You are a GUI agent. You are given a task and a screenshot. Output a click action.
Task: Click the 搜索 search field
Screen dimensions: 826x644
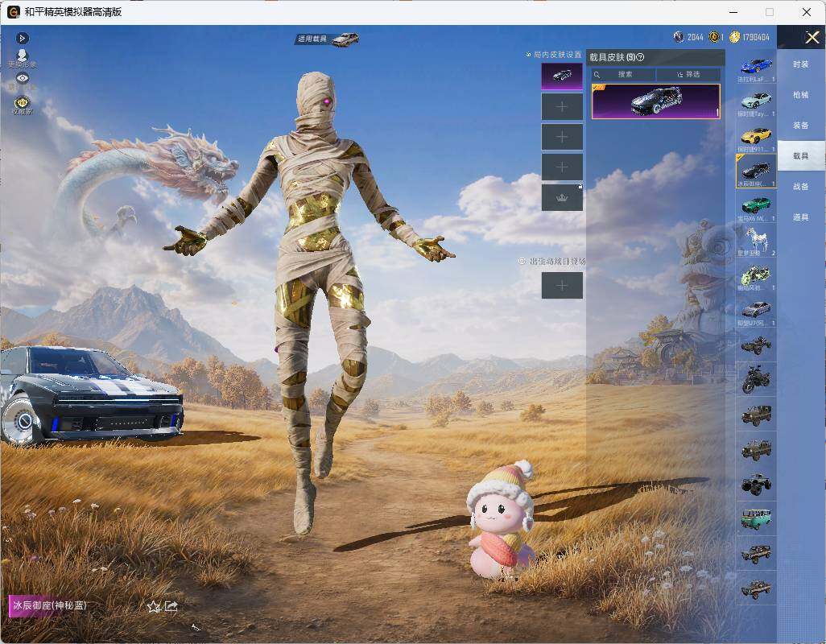[622, 74]
